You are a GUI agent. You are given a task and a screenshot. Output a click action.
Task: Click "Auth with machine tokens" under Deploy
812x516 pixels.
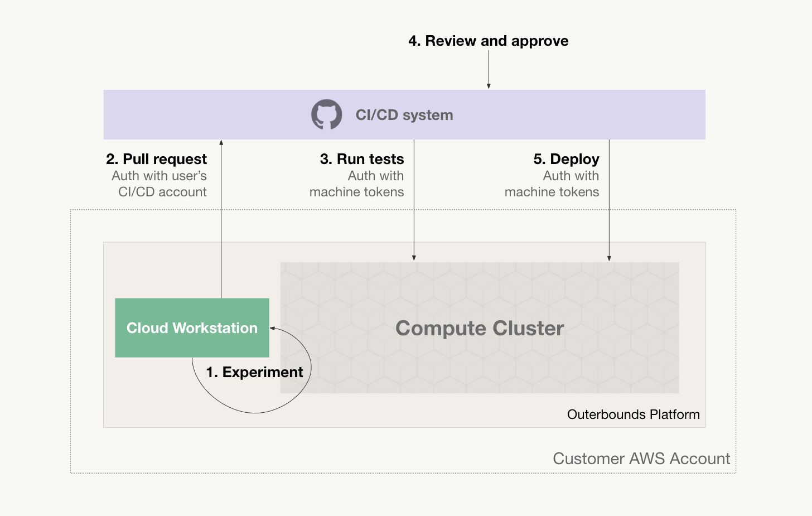[552, 184]
